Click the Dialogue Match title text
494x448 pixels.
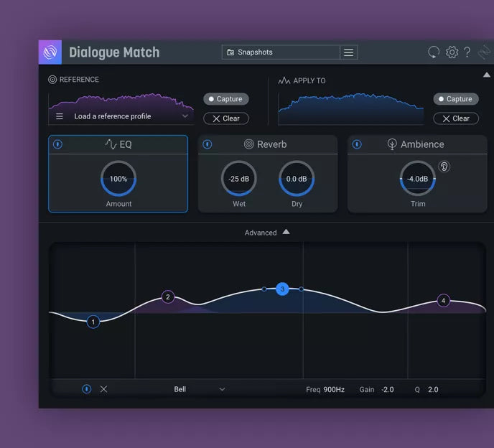114,52
